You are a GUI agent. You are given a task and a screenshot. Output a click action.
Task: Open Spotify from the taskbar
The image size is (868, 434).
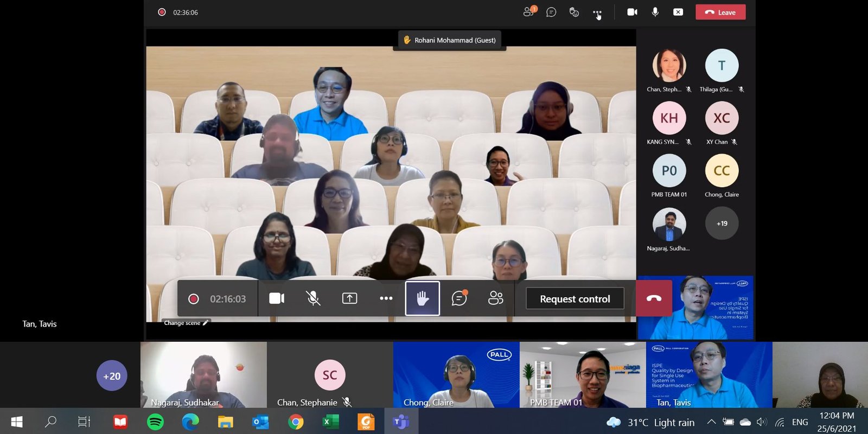point(156,422)
